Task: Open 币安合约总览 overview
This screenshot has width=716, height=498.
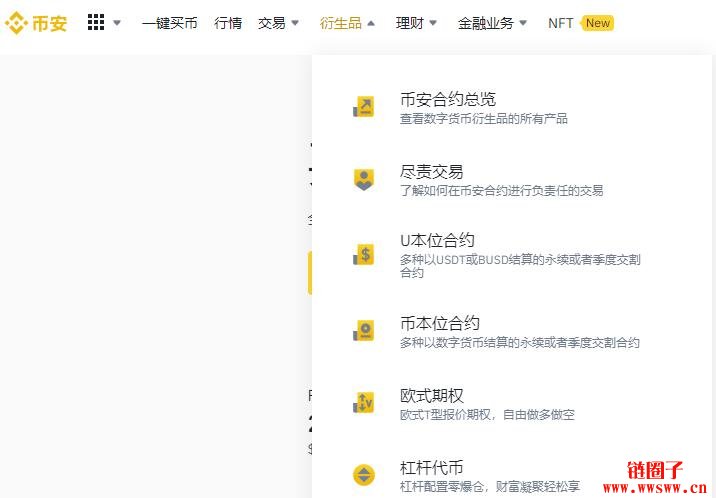Action: click(x=448, y=99)
